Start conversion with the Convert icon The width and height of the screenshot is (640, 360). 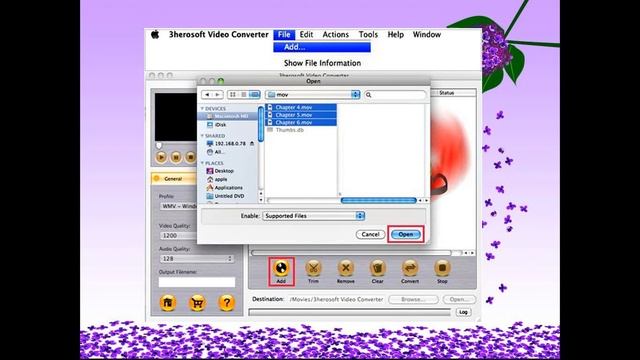coord(410,269)
